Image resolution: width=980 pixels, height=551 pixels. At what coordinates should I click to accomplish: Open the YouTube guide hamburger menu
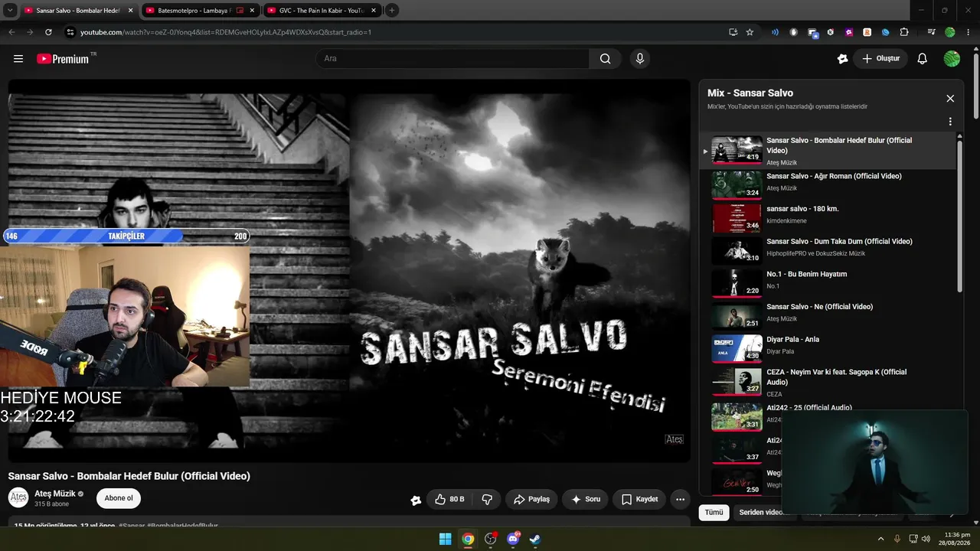(x=18, y=59)
